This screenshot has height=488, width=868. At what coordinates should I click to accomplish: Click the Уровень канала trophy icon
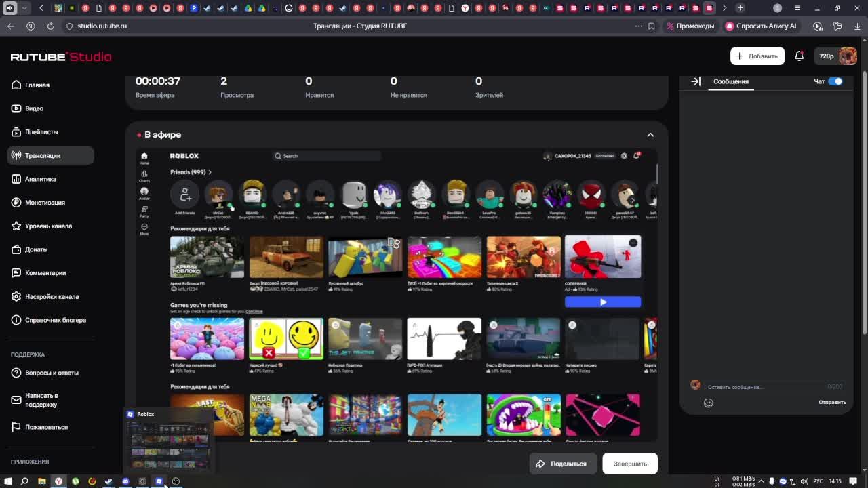16,226
